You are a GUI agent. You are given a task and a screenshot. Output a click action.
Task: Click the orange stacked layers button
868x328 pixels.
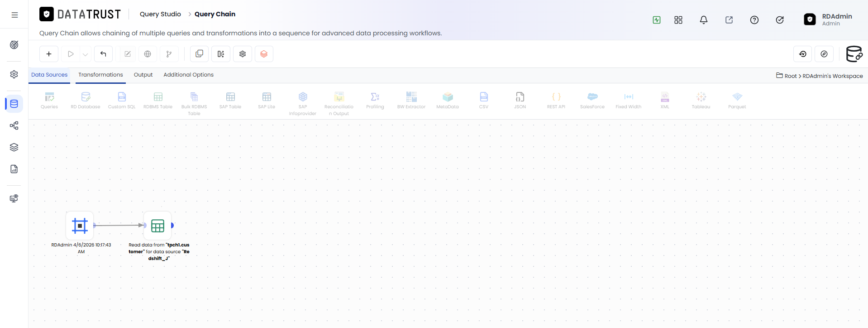tap(264, 54)
